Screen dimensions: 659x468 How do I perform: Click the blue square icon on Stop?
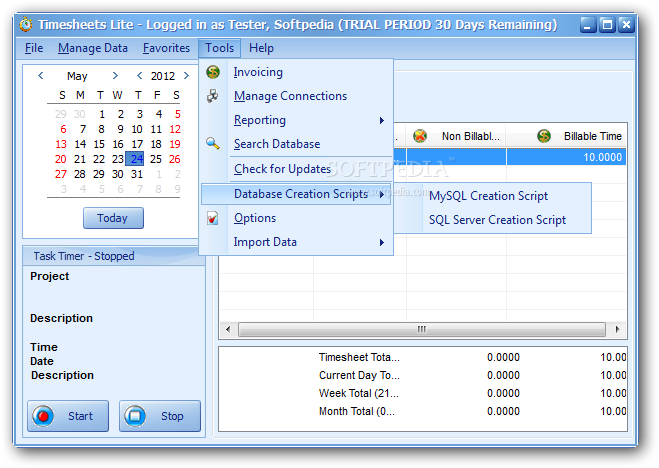[135, 416]
